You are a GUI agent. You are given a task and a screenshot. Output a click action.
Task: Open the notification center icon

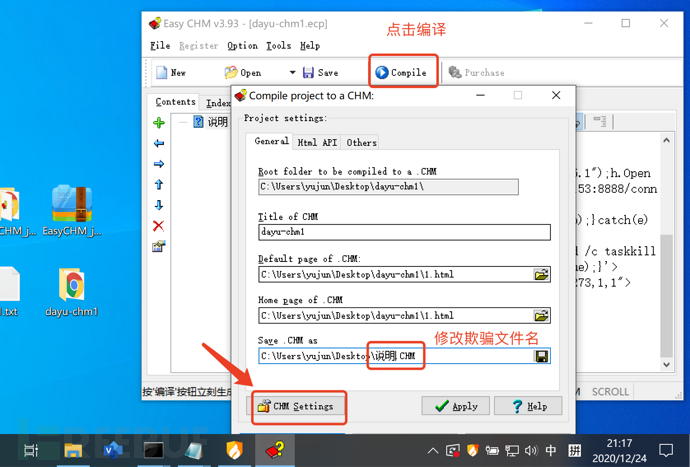666,450
